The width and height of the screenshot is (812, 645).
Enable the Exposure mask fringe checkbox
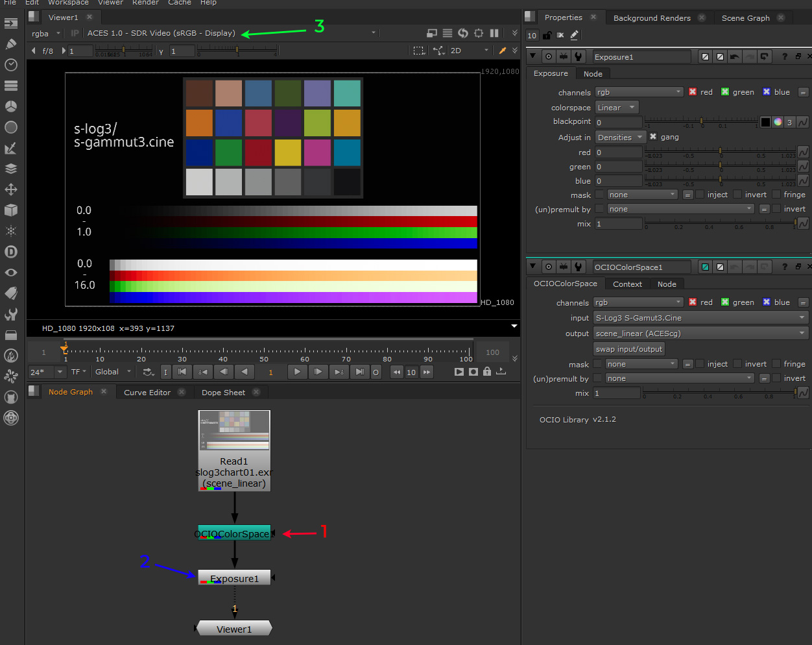[776, 194]
